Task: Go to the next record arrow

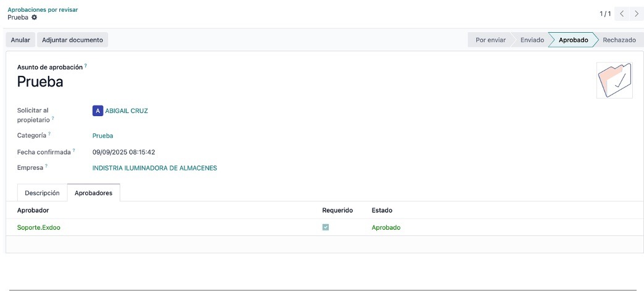Action: (x=637, y=14)
